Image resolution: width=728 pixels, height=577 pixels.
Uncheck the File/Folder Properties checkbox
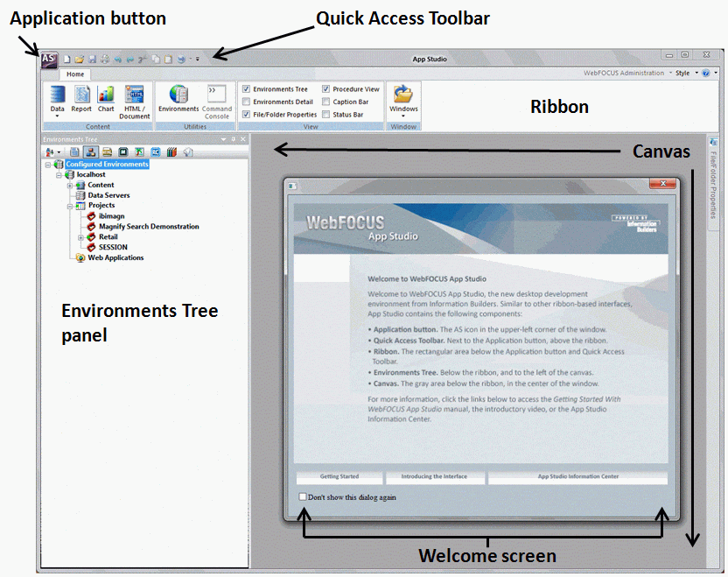(247, 115)
